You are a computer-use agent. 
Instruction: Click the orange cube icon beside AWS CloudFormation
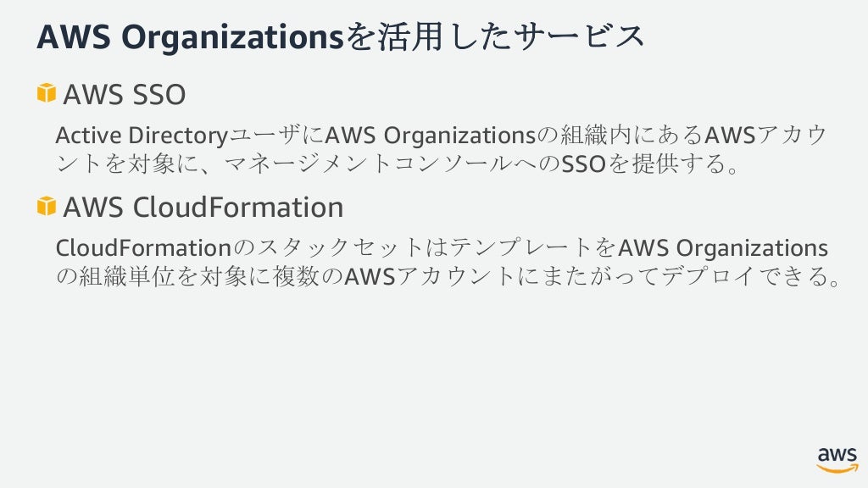click(46, 205)
